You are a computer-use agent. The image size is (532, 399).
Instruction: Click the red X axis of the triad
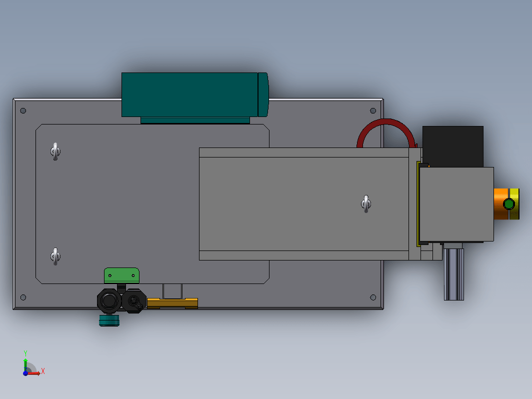34,373
